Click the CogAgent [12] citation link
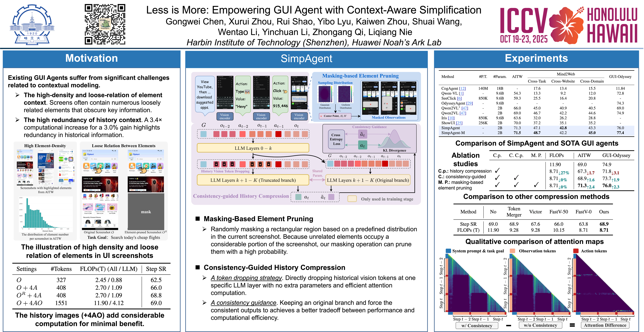644x332 pixels. 462,88
